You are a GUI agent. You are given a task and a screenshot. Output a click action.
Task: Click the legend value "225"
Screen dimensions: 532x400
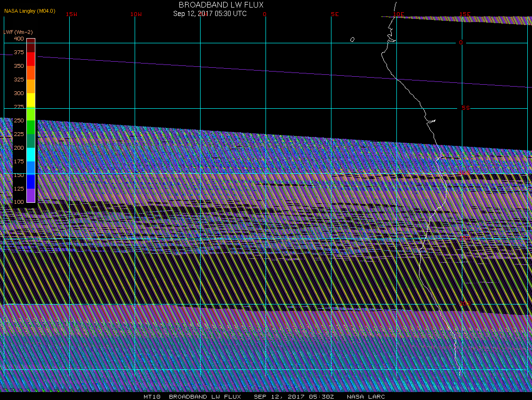(x=19, y=134)
